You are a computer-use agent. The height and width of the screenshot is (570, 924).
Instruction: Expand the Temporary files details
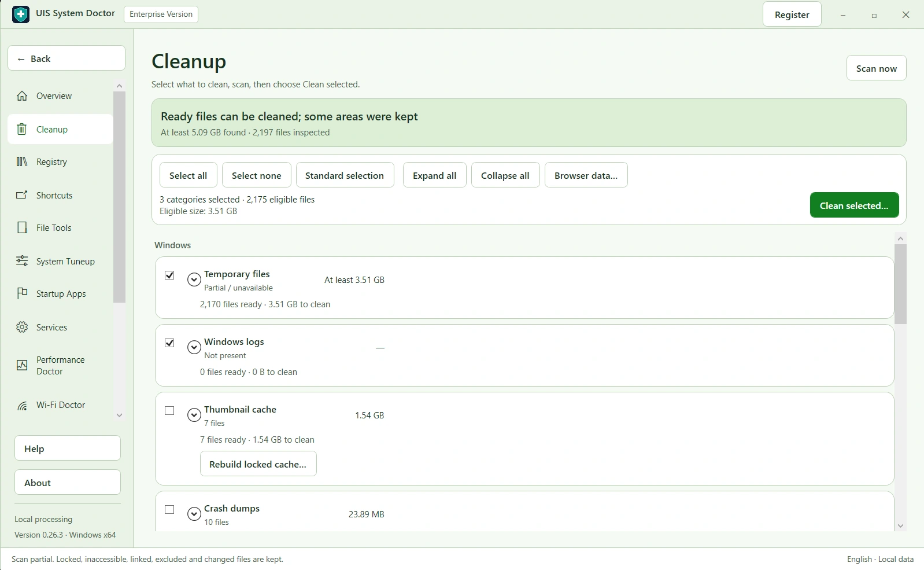pyautogui.click(x=194, y=280)
